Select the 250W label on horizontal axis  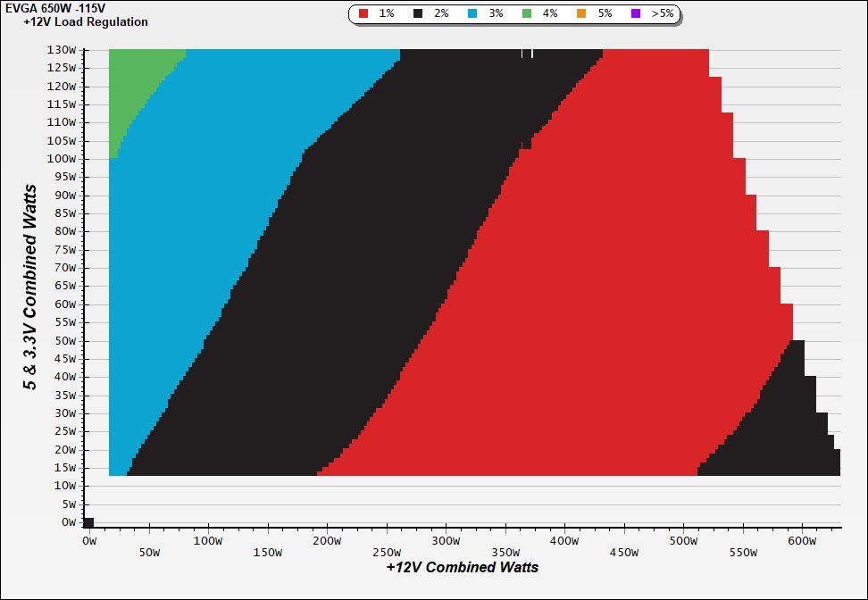pyautogui.click(x=387, y=553)
